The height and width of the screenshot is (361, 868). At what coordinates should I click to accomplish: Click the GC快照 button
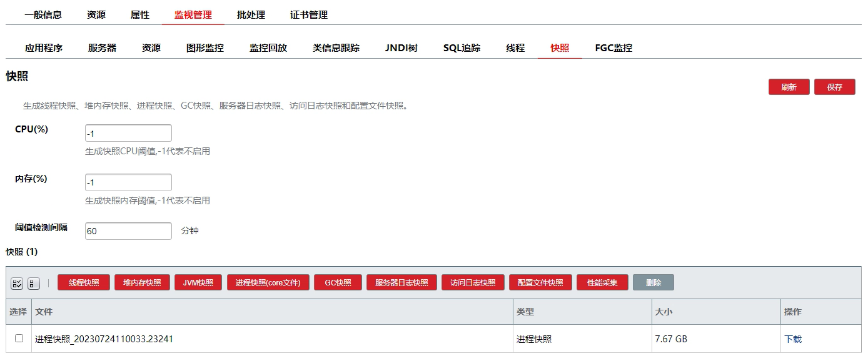[338, 283]
